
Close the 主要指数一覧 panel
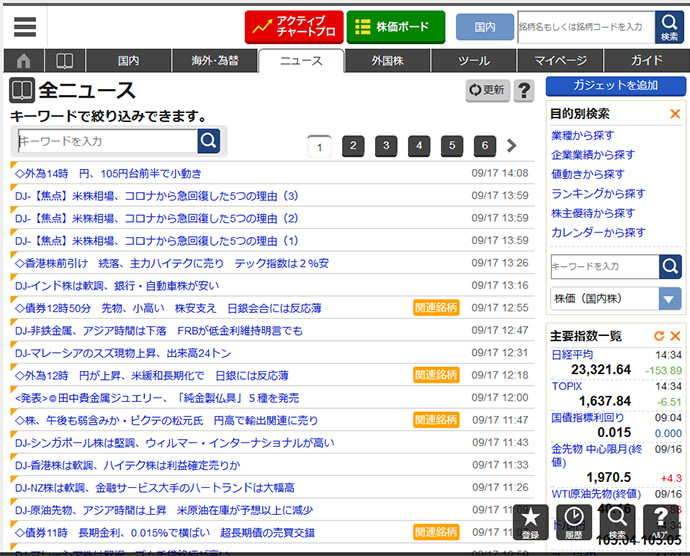tap(675, 336)
